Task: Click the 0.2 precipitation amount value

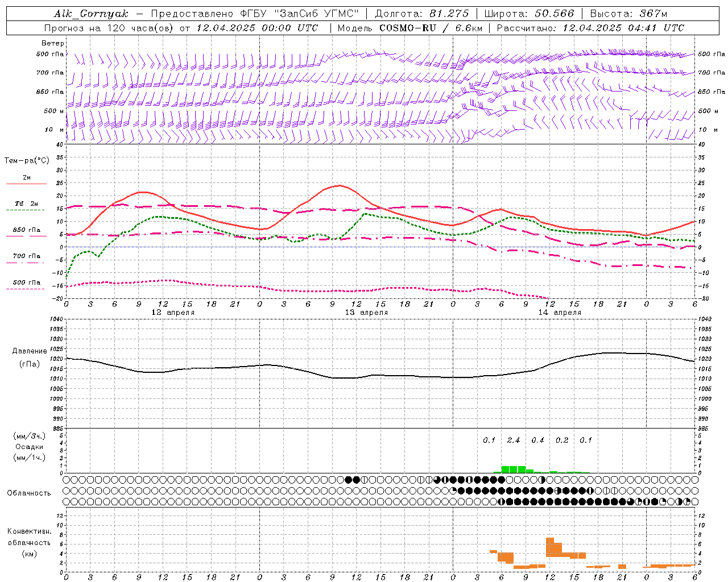Action: coord(562,440)
